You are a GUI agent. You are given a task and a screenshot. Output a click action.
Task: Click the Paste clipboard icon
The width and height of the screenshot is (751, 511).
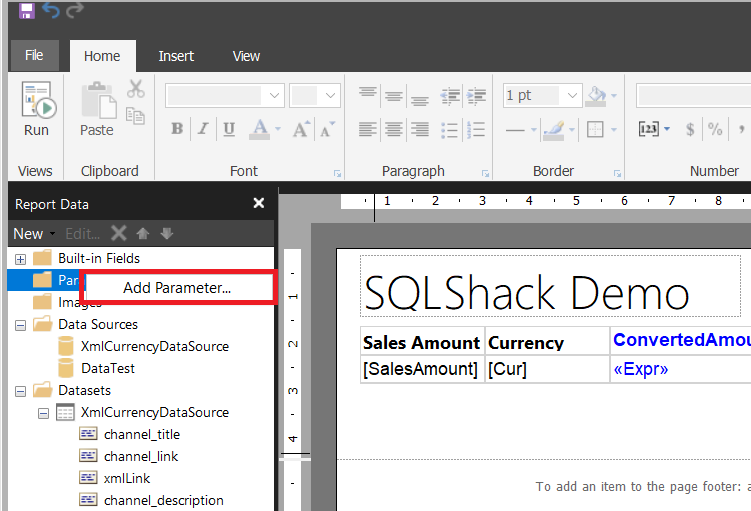(x=97, y=110)
